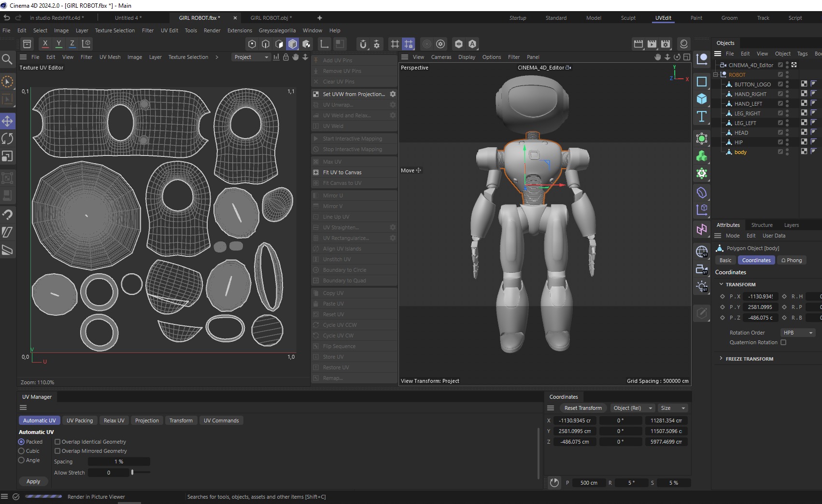Switch to Polygons mode icon
Screen dimensions: 822x504
(x=279, y=44)
